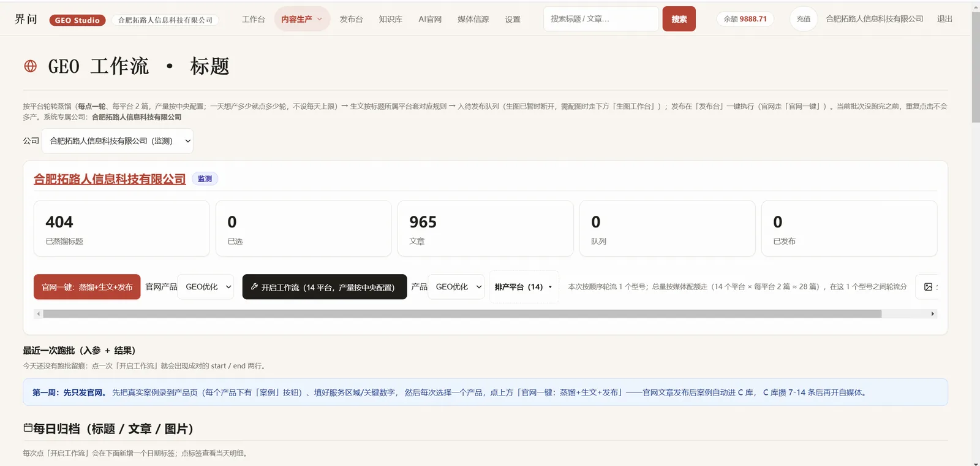Click the company name pill beside GEO Studio

coord(165,20)
